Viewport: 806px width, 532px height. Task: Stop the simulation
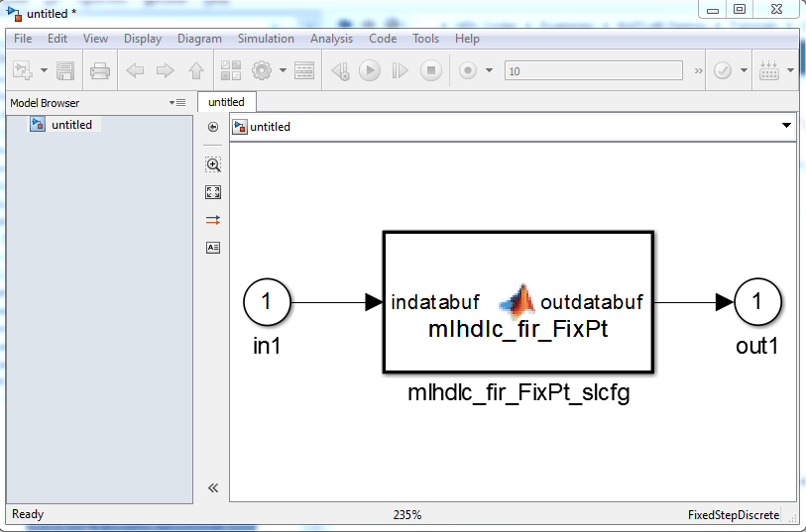[x=431, y=70]
